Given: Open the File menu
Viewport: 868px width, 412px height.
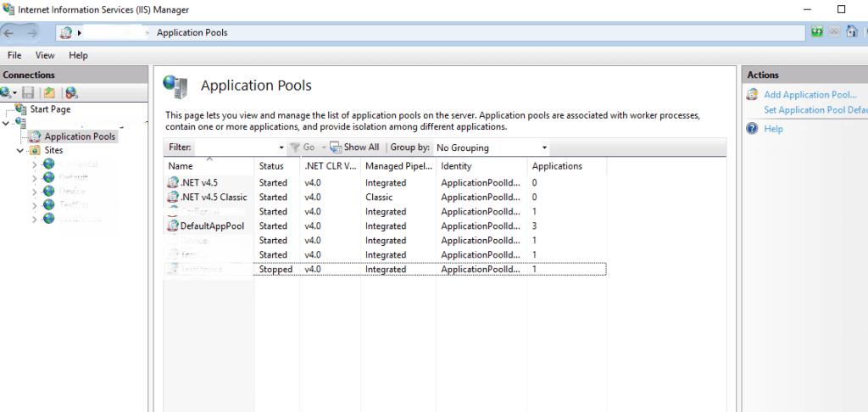Looking at the screenshot, I should [14, 55].
